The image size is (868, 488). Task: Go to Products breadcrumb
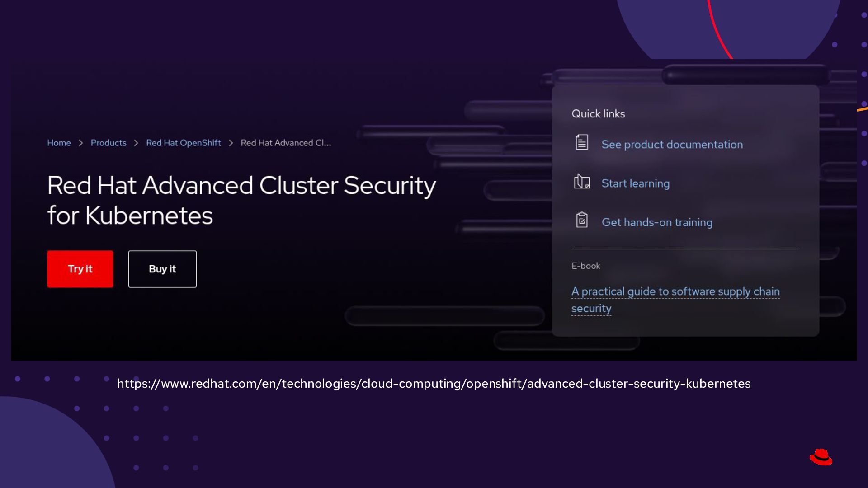(x=108, y=143)
